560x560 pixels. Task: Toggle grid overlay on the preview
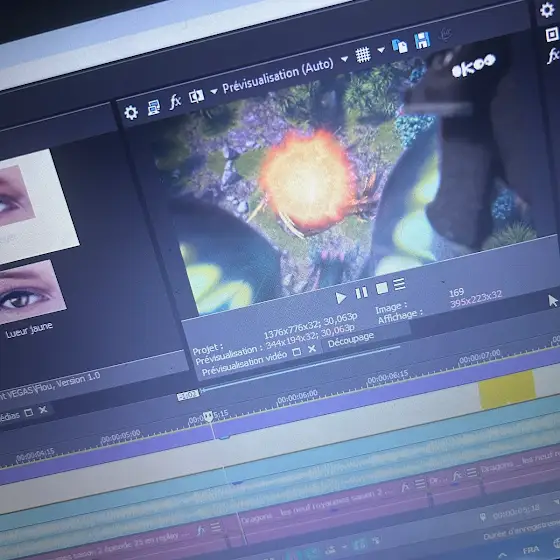[x=363, y=55]
